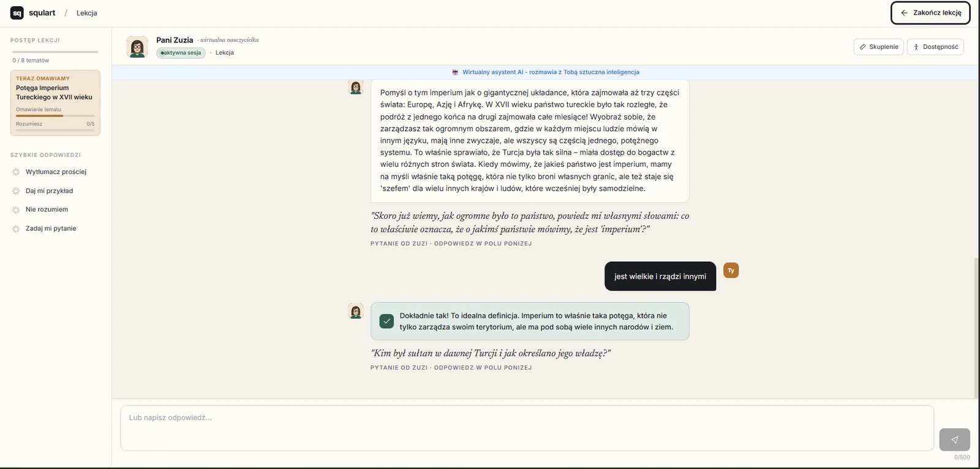Click the Lekcja label next to aktywna sesja
Screen dimensions: 980x469
(x=225, y=53)
